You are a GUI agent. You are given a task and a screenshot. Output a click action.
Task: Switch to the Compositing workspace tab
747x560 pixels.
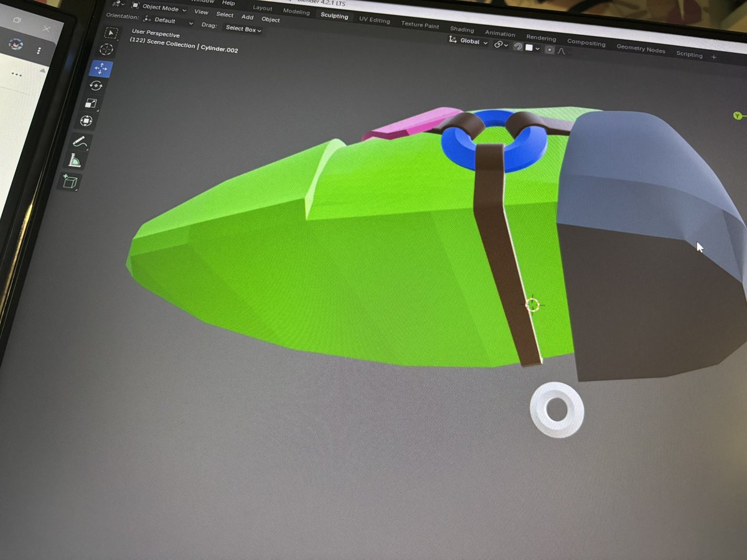586,43
